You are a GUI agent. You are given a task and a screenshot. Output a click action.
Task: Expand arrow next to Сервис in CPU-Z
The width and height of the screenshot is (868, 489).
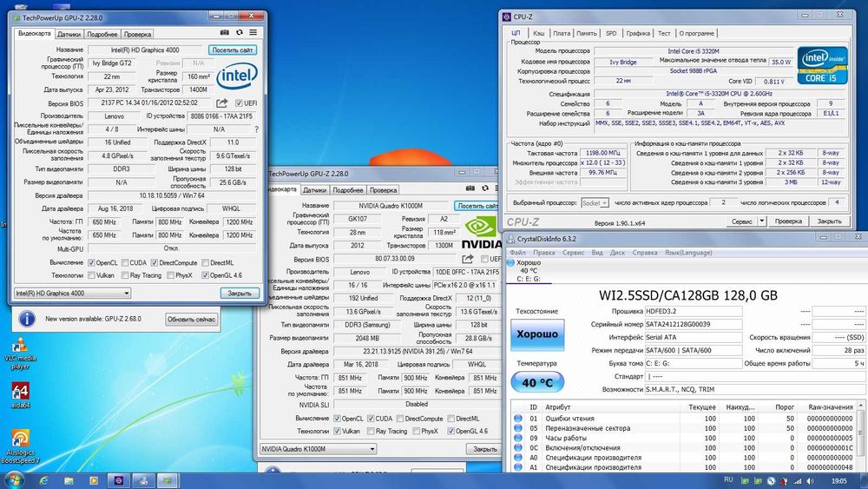(x=762, y=221)
